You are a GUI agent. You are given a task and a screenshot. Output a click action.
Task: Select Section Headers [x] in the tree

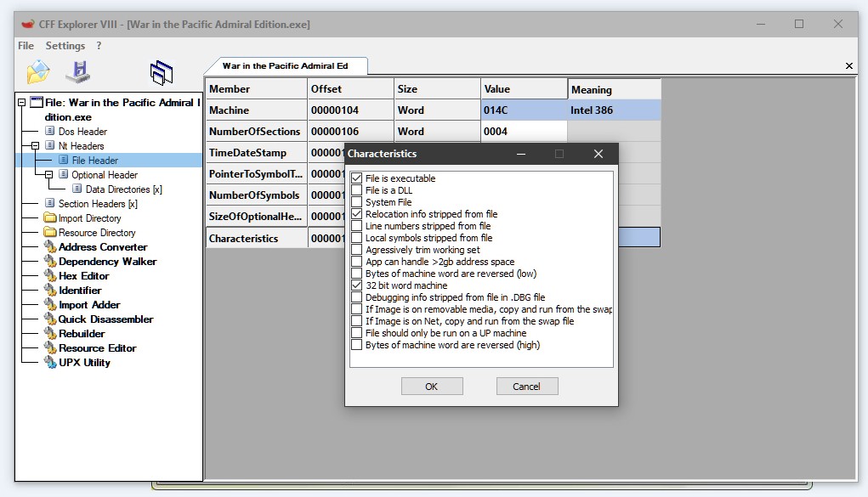pyautogui.click(x=98, y=204)
